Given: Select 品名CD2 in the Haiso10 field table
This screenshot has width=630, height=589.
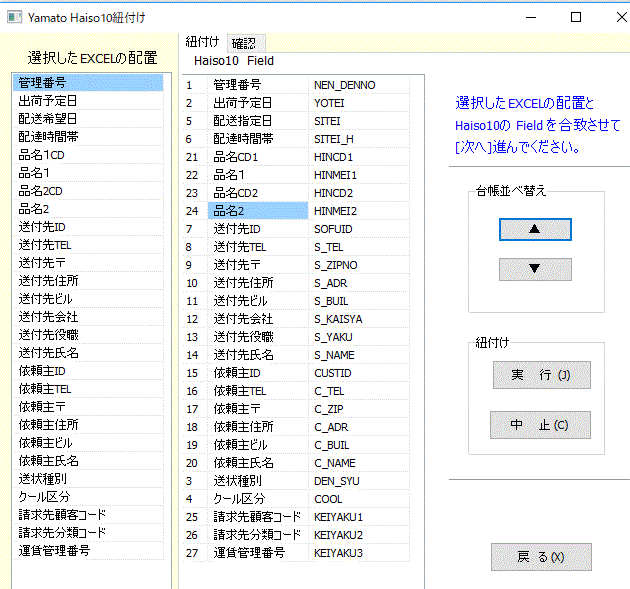Looking at the screenshot, I should pos(258,193).
